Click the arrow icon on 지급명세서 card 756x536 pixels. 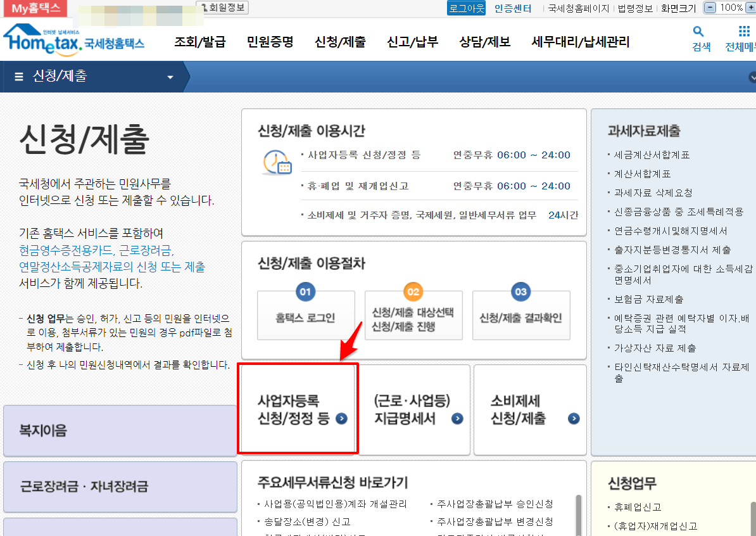(x=458, y=418)
